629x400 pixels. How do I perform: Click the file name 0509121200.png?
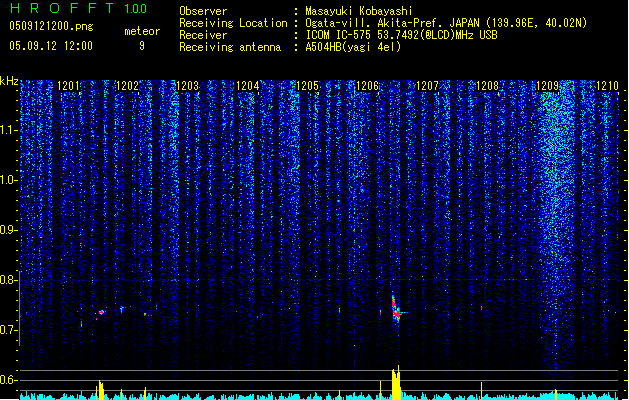51,26
